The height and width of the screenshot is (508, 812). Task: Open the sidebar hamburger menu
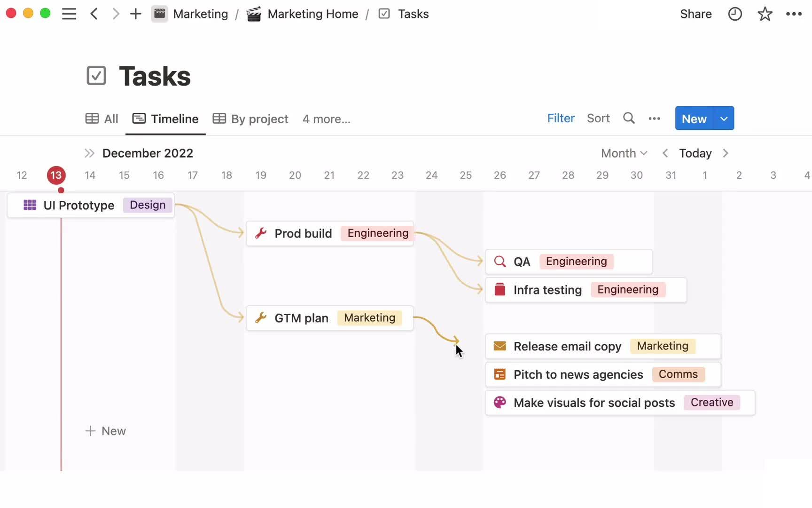pos(69,14)
